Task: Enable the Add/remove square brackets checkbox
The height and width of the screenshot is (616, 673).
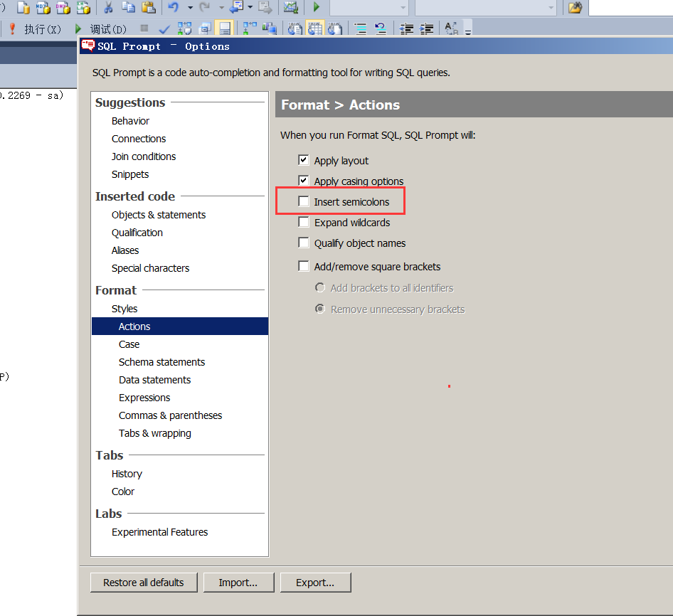Action: tap(304, 266)
